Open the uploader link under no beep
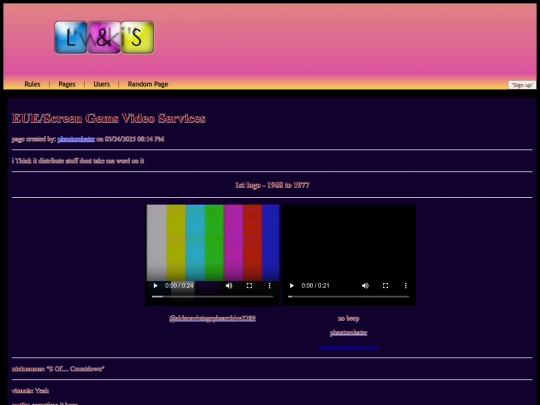This screenshot has width=540, height=405. pyautogui.click(x=349, y=333)
